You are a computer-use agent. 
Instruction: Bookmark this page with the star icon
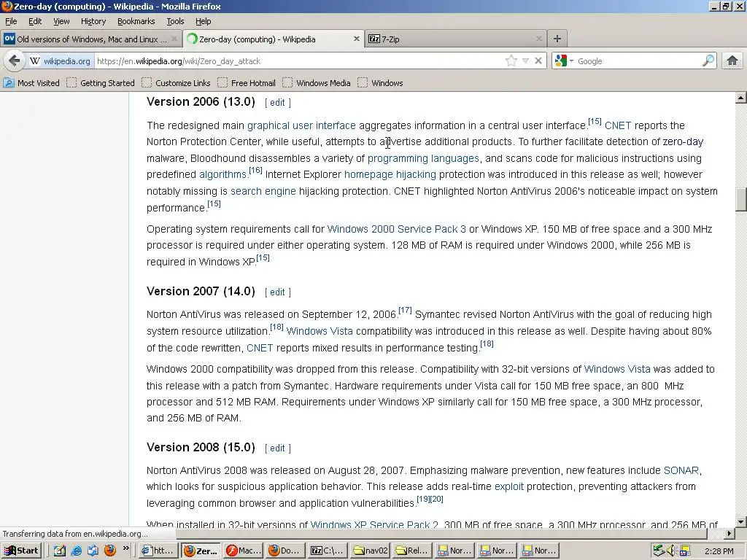pyautogui.click(x=511, y=61)
